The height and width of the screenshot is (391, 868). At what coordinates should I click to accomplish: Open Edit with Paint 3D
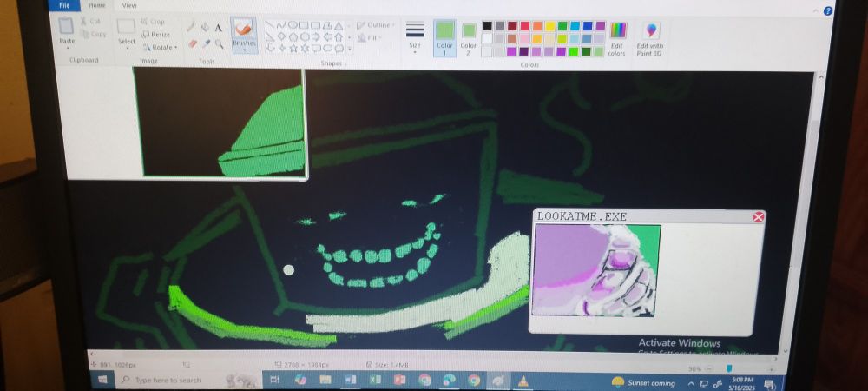click(x=650, y=37)
